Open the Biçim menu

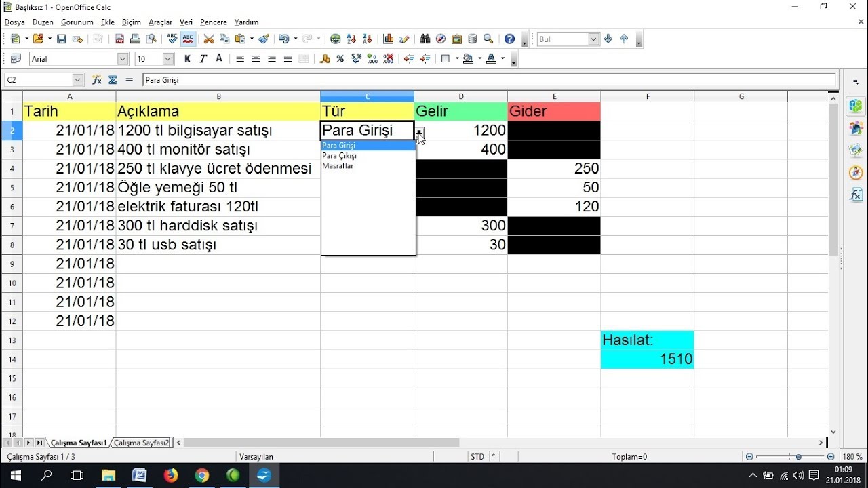tap(132, 22)
